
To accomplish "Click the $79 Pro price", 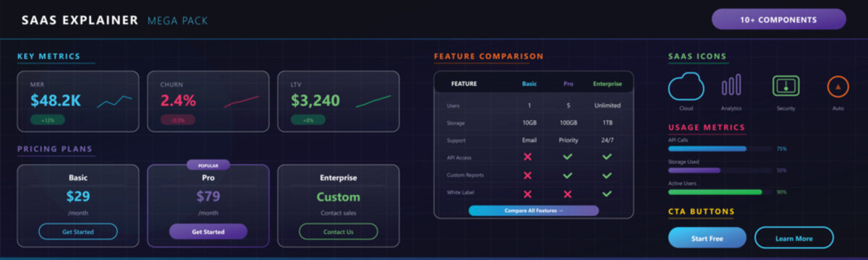I will 208,196.
